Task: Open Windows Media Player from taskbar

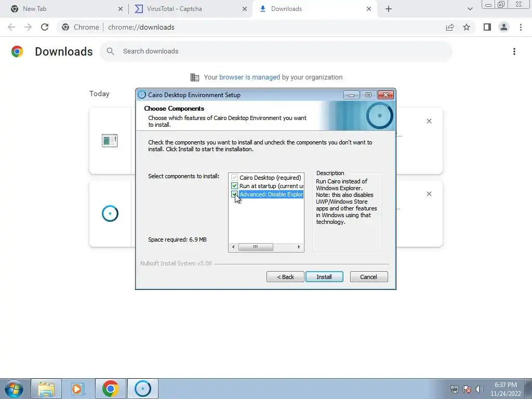Action: (78, 389)
